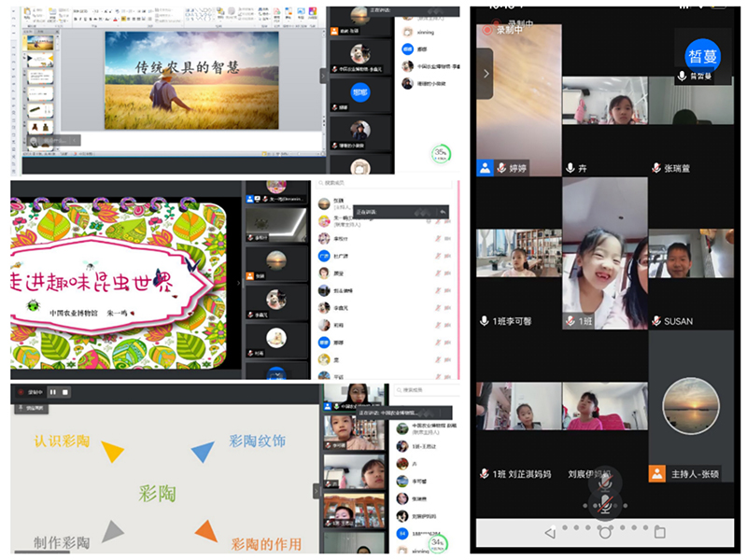Viewport: 747px width, 560px height.
Task: Click the 35% green progress circle
Action: click(x=441, y=153)
